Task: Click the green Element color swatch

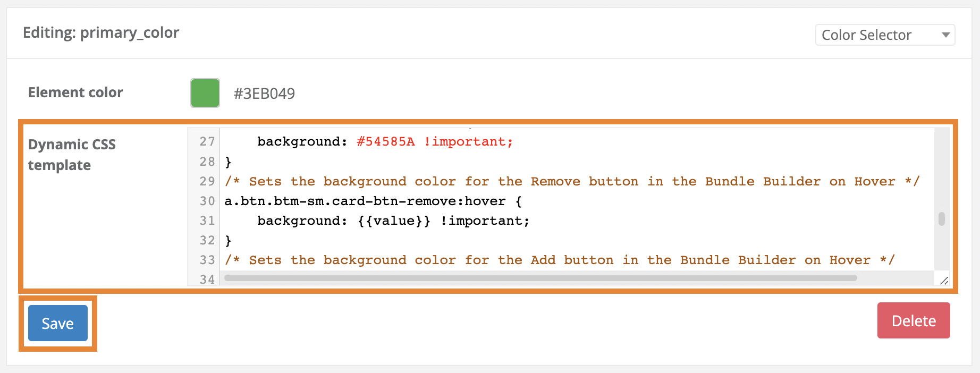Action: coord(204,93)
